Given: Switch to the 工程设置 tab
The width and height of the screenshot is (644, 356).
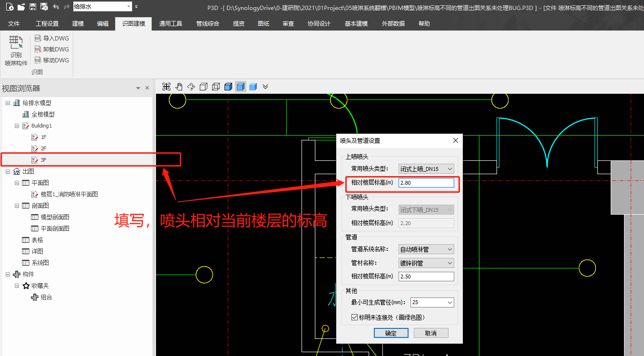Looking at the screenshot, I should (47, 24).
